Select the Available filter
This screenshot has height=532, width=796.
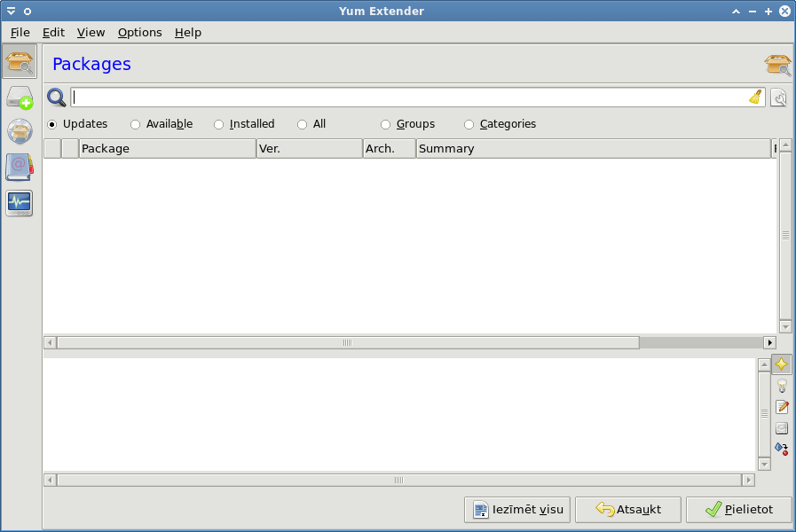pyautogui.click(x=162, y=124)
